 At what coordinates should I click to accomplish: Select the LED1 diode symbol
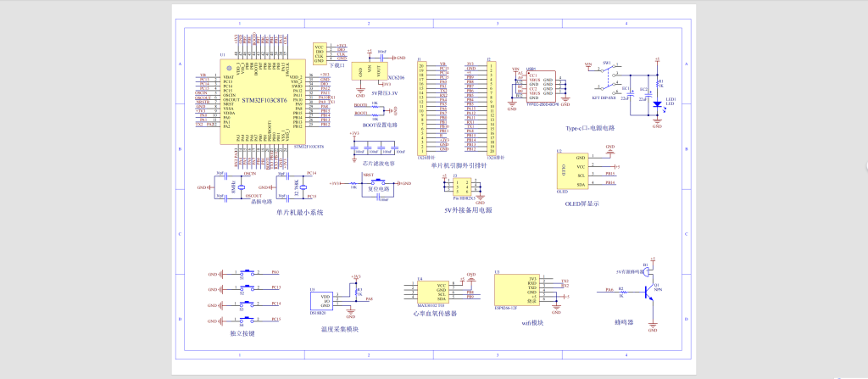(657, 106)
